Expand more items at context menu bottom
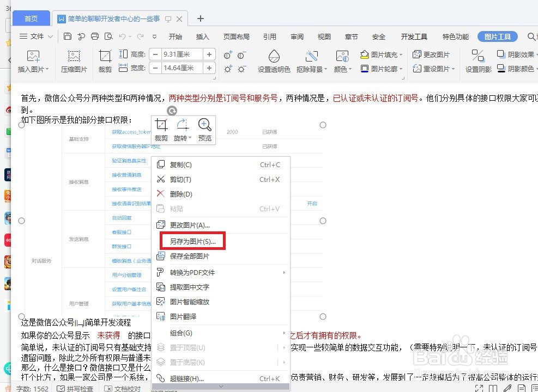The image size is (538, 392). click(x=221, y=387)
